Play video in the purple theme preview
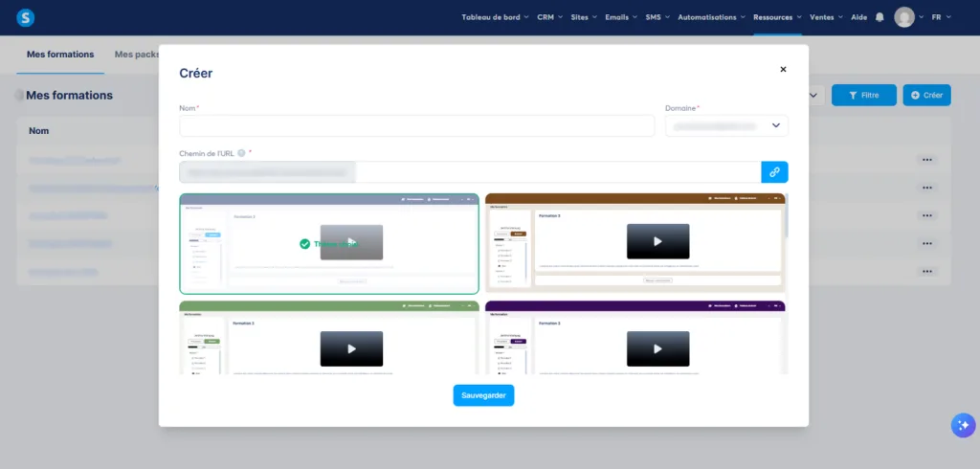Viewport: 980px width, 469px height. (657, 349)
